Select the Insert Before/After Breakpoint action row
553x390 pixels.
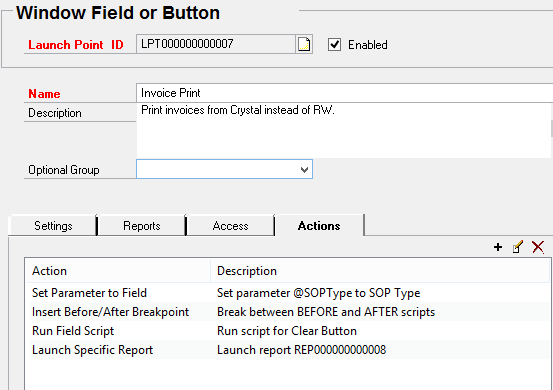[287, 312]
